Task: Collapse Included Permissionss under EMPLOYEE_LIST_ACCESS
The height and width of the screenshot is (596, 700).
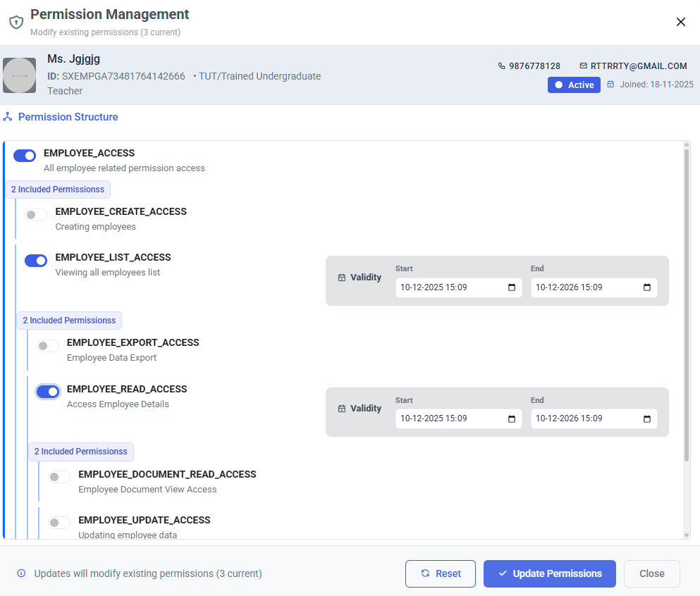Action: (x=69, y=321)
